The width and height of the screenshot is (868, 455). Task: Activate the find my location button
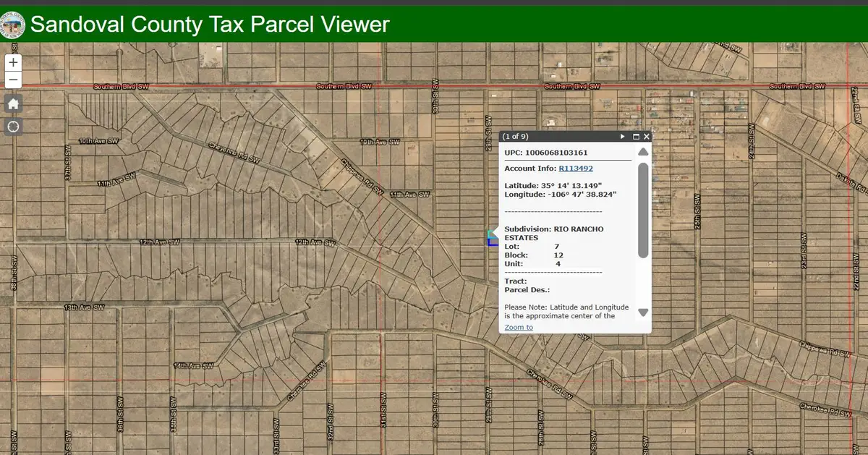click(13, 127)
